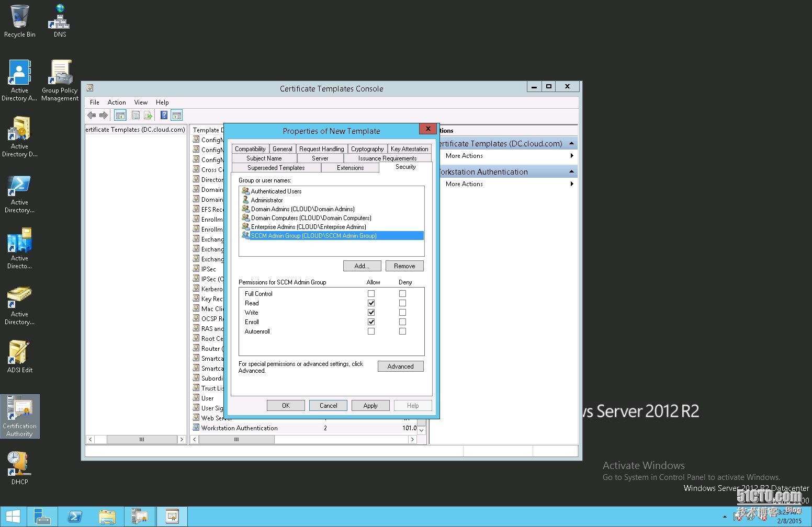Screen dimensions: 812x527
Task: Click template list scroll-down arrow
Action: pos(422,430)
